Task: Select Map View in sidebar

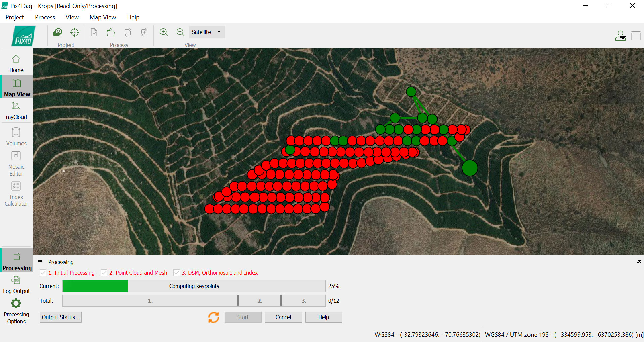Action: [x=16, y=87]
